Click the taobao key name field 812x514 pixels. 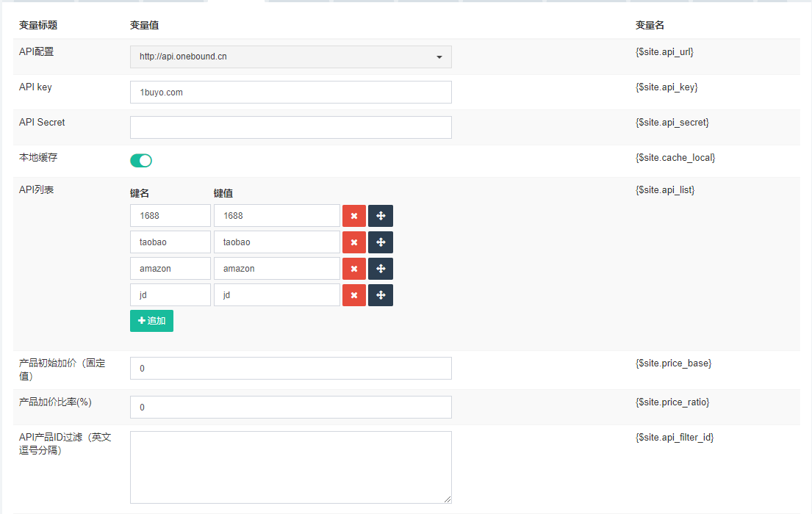(170, 242)
